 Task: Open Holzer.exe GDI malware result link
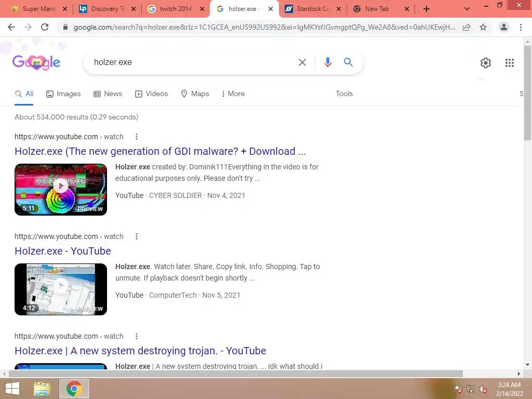(160, 151)
